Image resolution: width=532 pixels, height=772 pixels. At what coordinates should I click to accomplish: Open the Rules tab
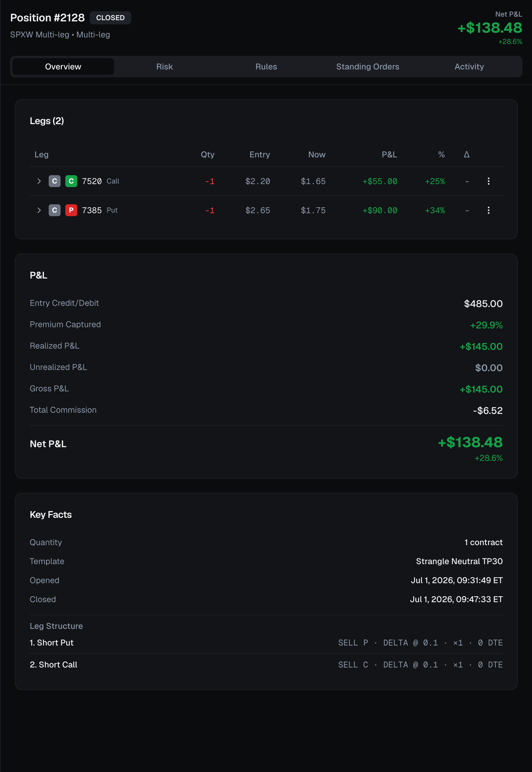(x=266, y=67)
